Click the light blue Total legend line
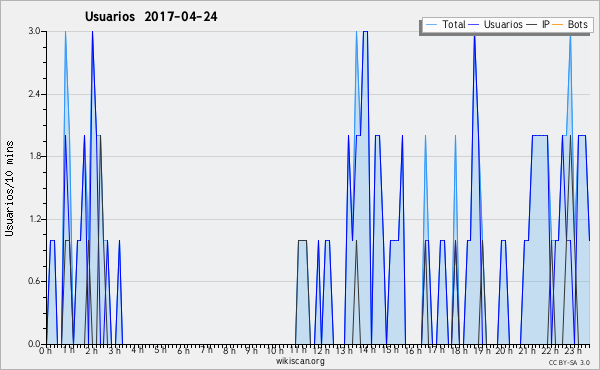 tap(431, 25)
